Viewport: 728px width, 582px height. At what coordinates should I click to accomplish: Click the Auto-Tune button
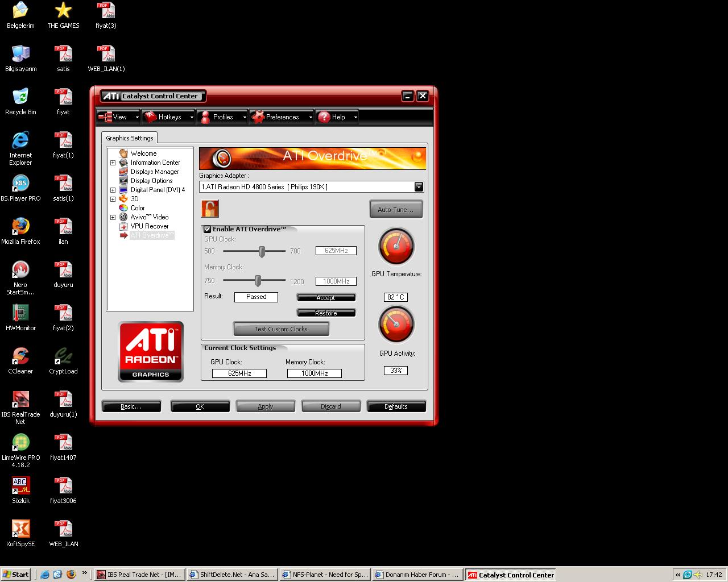(x=396, y=210)
